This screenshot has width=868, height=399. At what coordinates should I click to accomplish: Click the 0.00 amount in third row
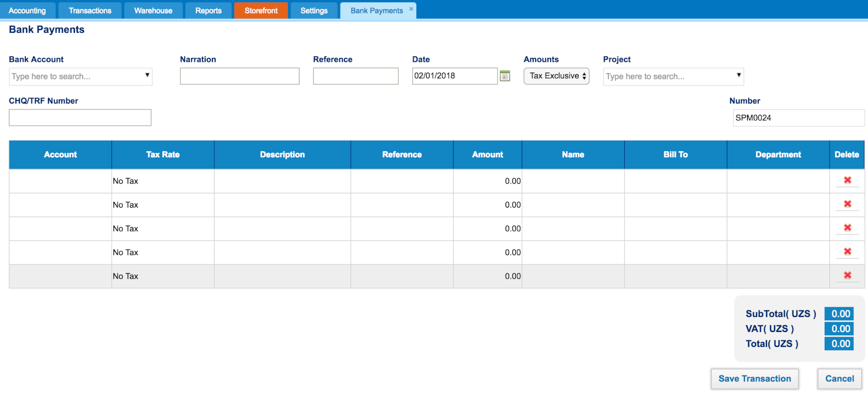[x=487, y=228]
